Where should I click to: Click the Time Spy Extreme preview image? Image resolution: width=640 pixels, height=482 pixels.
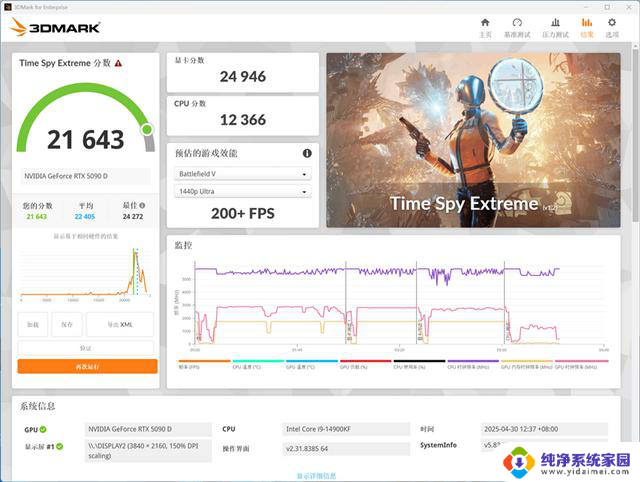473,140
